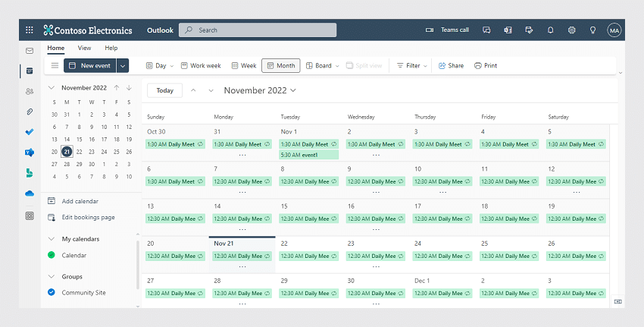The width and height of the screenshot is (644, 327).
Task: Open Daily Meet event on Dec 1
Action: click(x=442, y=294)
